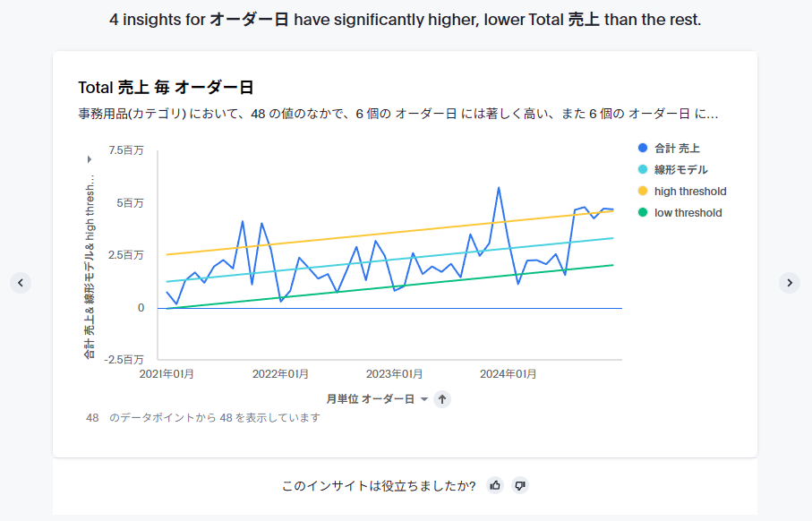Toggle the high threshold legend series
Screen dimensions: 812x521
pos(689,191)
